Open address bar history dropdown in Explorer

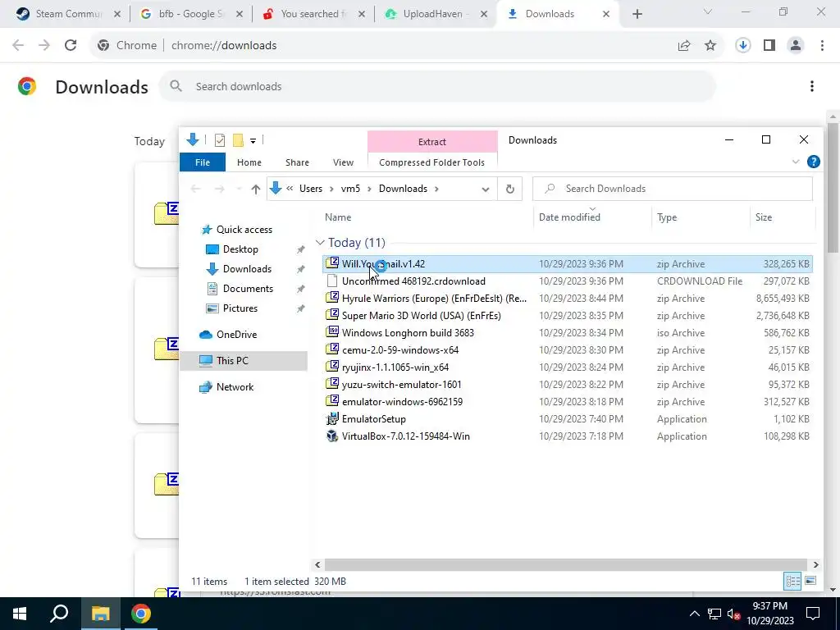[486, 189]
